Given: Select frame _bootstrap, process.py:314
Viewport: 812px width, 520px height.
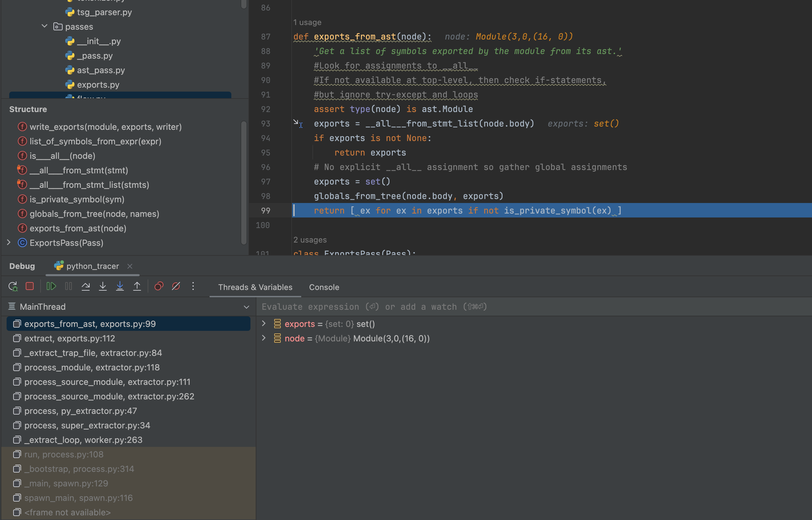Looking at the screenshot, I should 128,469.
